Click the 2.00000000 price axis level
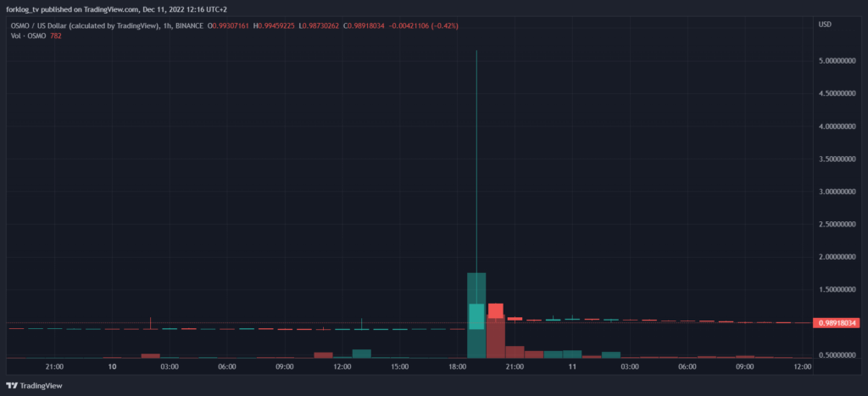 point(838,257)
